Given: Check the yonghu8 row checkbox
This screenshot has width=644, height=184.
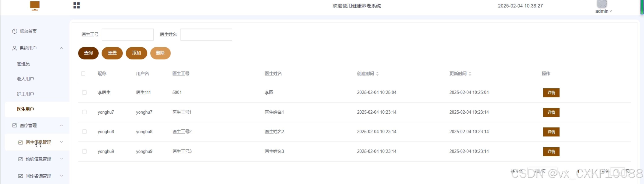Looking at the screenshot, I should (x=84, y=132).
